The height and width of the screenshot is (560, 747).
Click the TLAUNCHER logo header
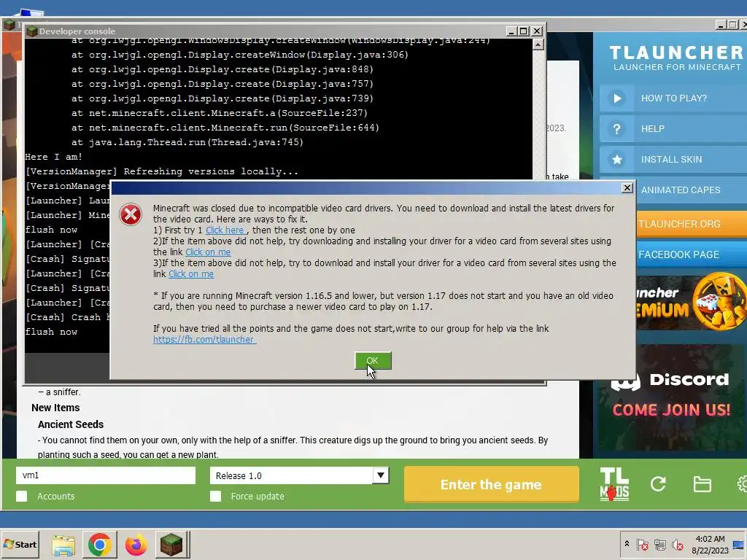point(676,58)
